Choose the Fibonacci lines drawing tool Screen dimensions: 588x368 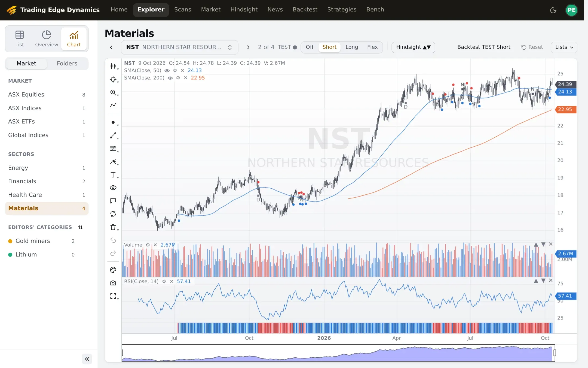tap(113, 149)
